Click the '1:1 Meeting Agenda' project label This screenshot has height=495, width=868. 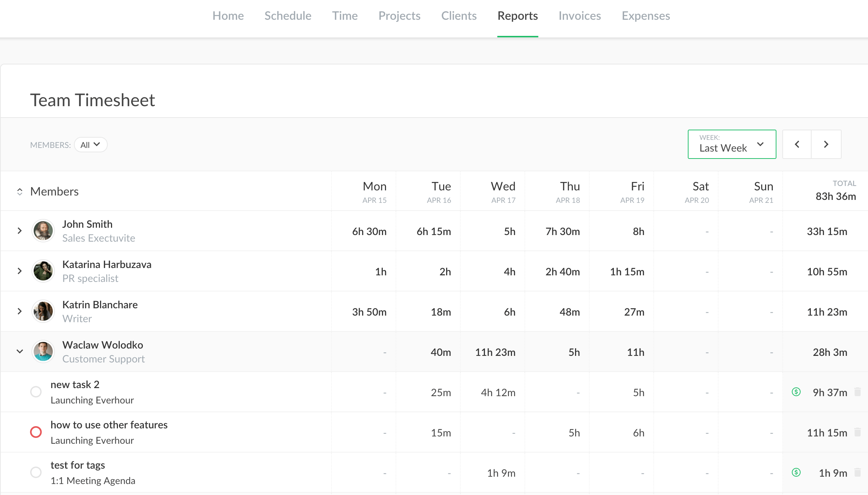(x=93, y=480)
